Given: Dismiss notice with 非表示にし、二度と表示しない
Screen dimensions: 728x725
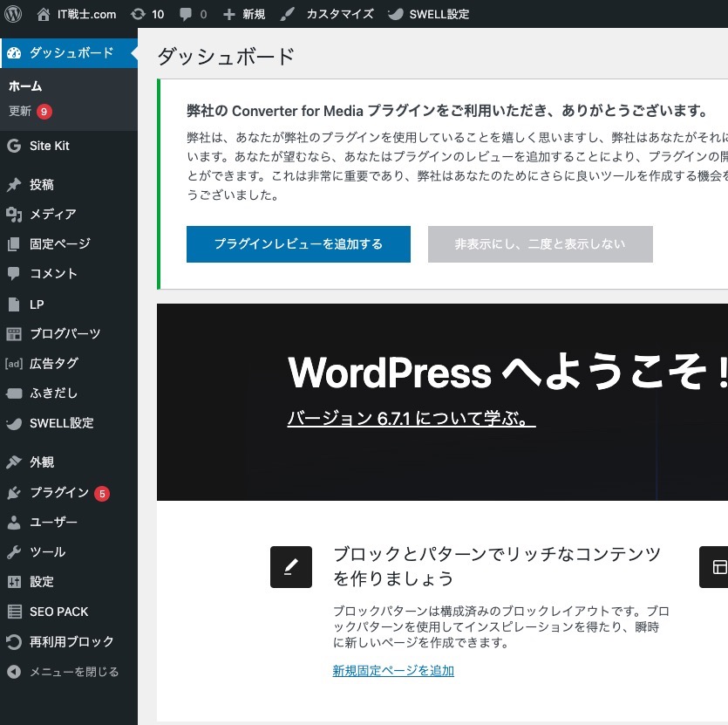Looking at the screenshot, I should [540, 244].
